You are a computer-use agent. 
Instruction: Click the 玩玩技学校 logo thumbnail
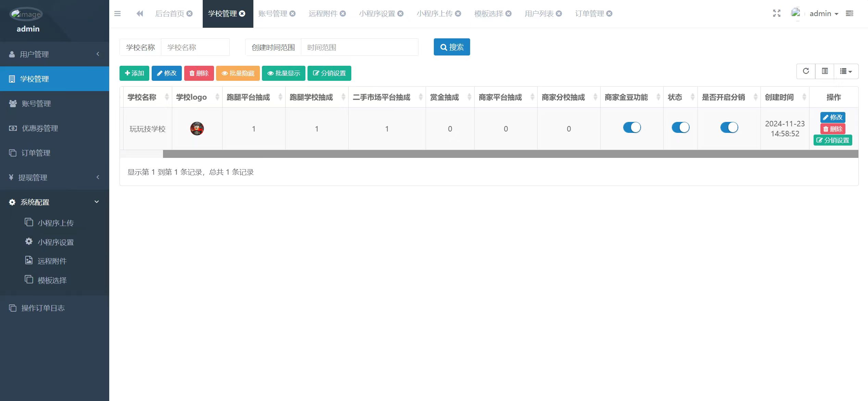pyautogui.click(x=197, y=129)
